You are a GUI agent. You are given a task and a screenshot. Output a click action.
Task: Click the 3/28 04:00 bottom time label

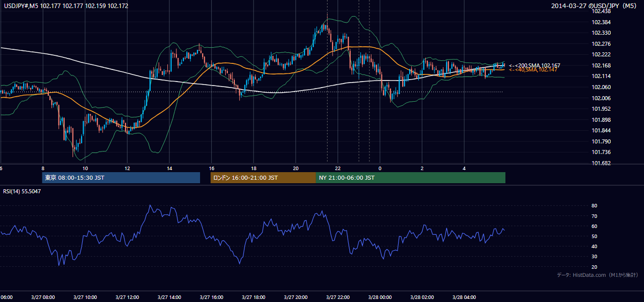464,297
